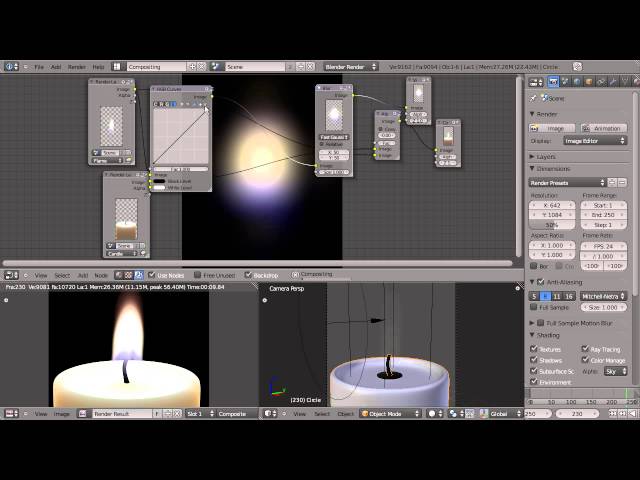Open the Display Image Editor dropdown
The image size is (640, 480).
[x=594, y=141]
